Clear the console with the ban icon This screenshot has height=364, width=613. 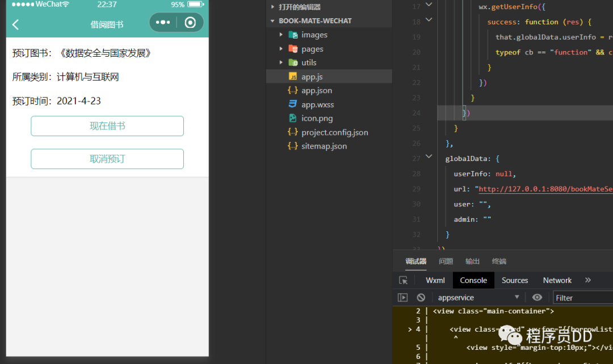click(421, 298)
